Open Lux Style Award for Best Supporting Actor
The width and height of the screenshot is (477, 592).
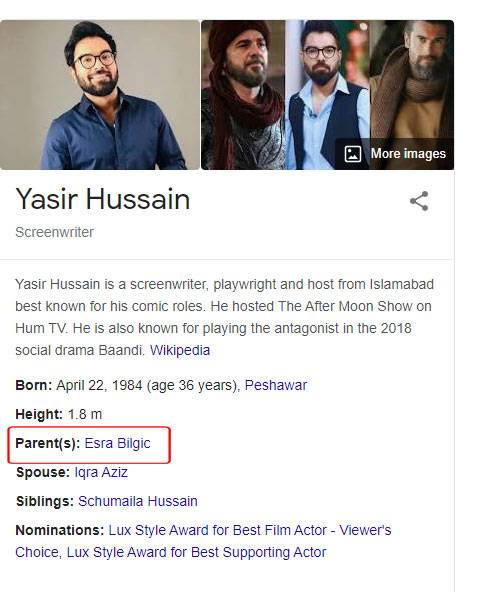[x=196, y=552]
